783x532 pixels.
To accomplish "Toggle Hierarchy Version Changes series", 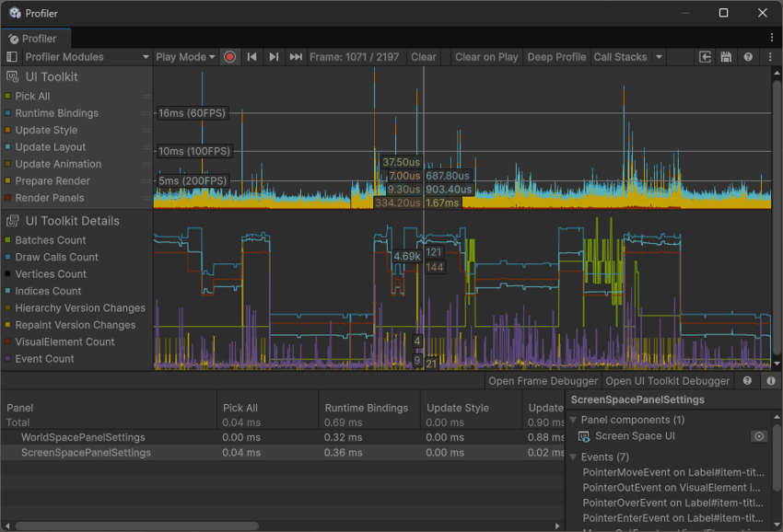I will (x=7, y=308).
